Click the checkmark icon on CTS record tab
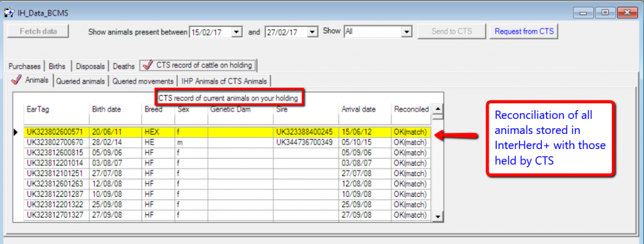This screenshot has height=244, width=644. click(x=148, y=65)
